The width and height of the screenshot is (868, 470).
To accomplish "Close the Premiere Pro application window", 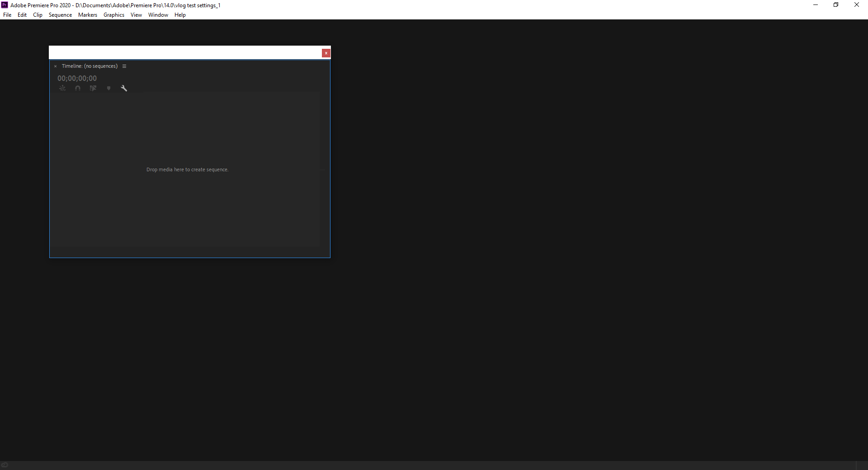I will [x=857, y=5].
